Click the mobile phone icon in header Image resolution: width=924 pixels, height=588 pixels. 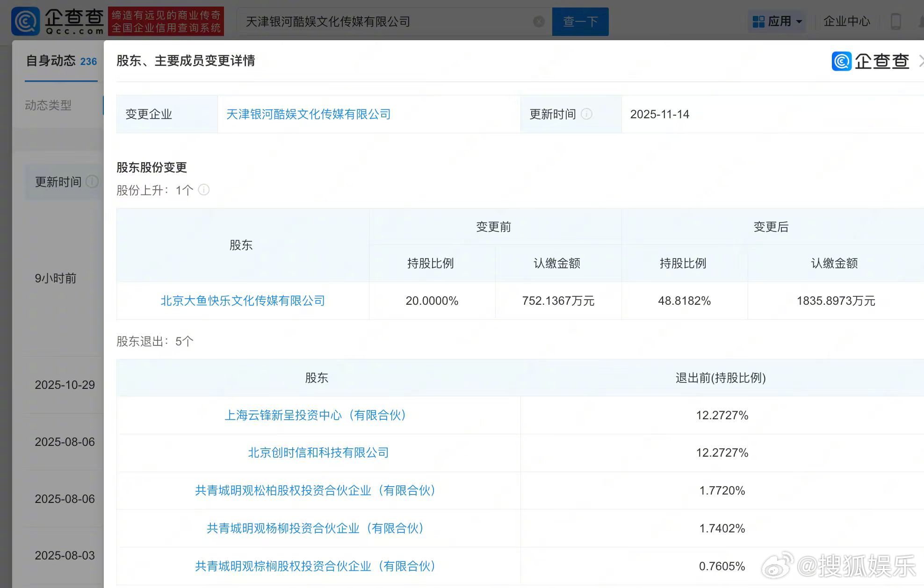click(895, 22)
